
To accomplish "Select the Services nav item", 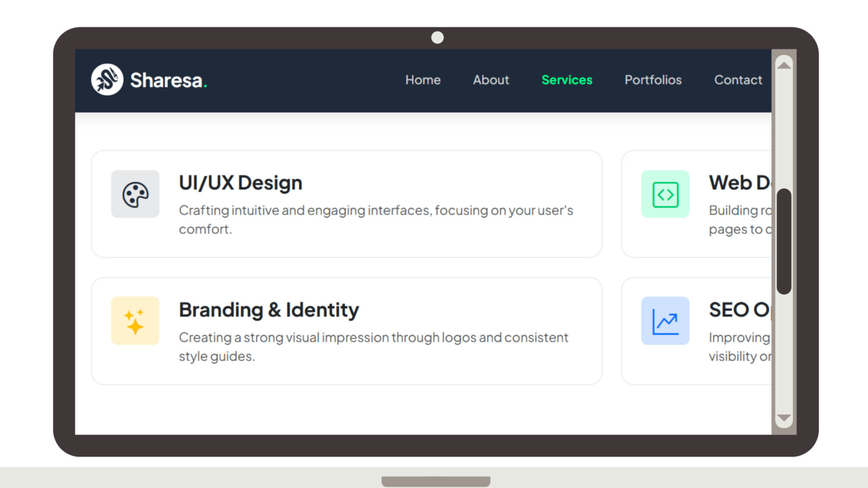I will [567, 80].
